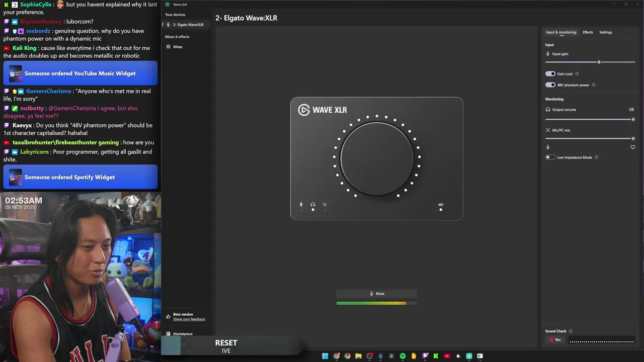Image resolution: width=644 pixels, height=362 pixels.
Task: Open the Share your feedback link
Action: (189, 319)
